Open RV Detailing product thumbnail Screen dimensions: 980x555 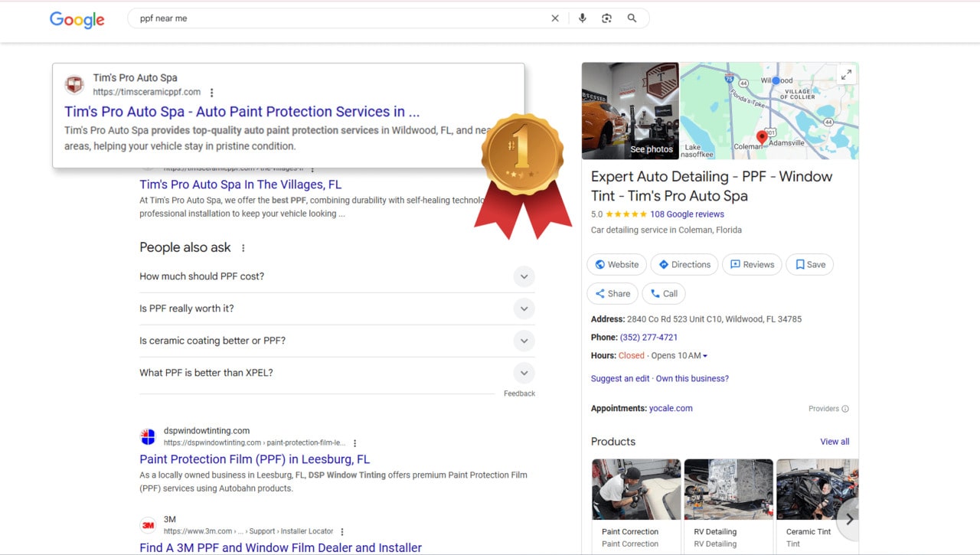pos(728,490)
